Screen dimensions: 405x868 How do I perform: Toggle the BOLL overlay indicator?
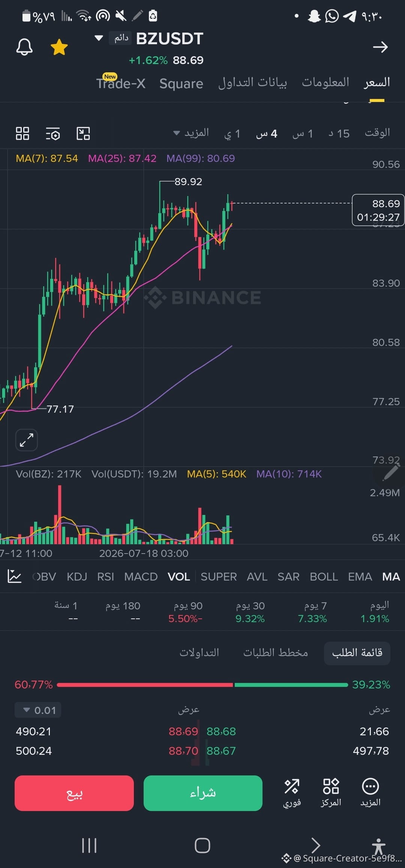pyautogui.click(x=324, y=576)
